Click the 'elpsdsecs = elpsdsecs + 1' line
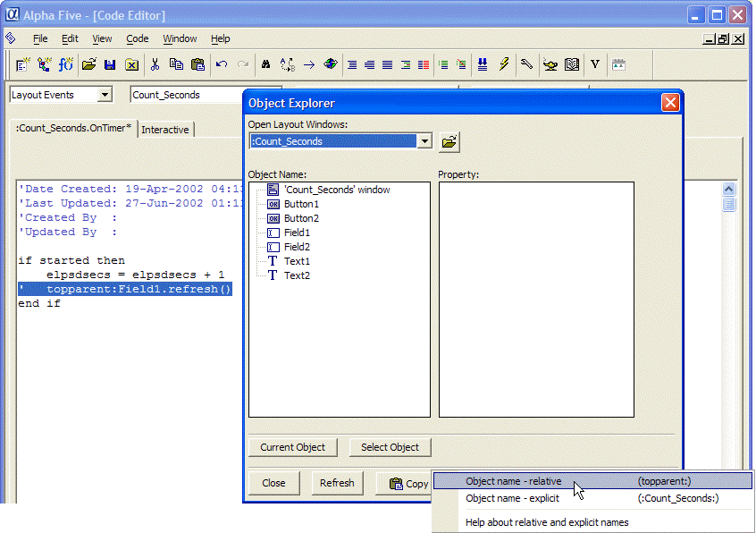The image size is (756, 533). click(135, 275)
